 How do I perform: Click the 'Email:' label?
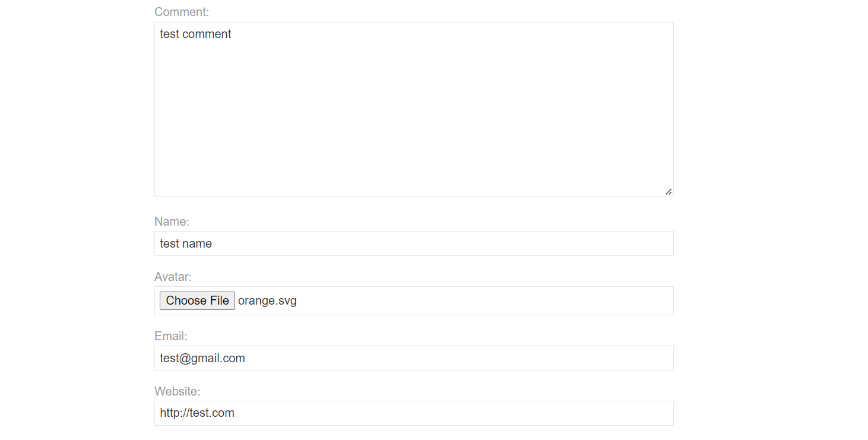[x=170, y=336]
